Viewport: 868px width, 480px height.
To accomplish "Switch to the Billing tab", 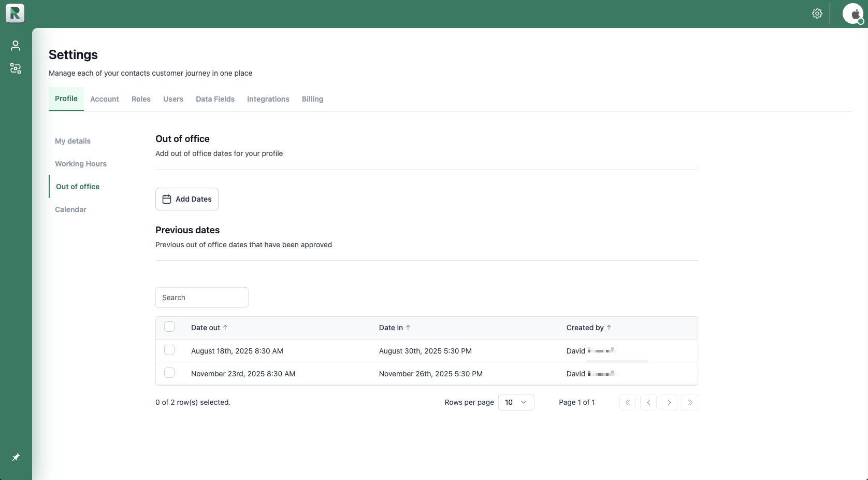I will pyautogui.click(x=312, y=99).
